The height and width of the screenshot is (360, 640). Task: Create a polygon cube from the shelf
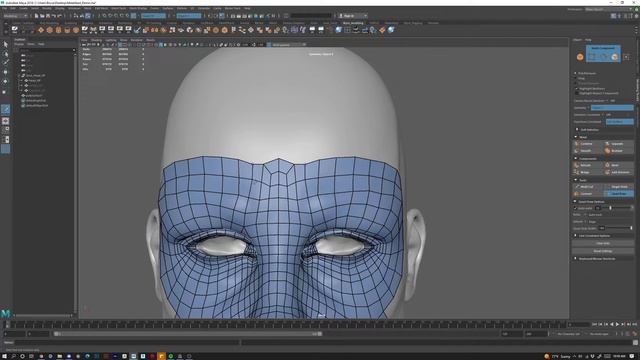(49, 30)
